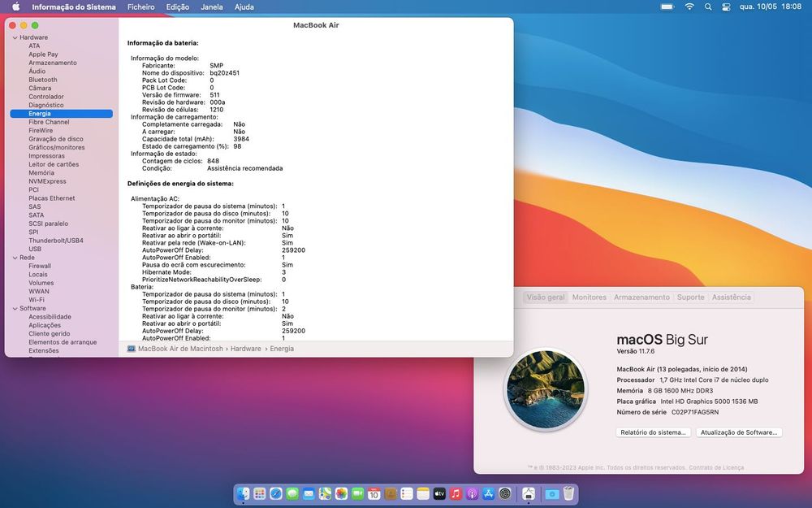Collapse the Hardware section in sidebar
Screen dimensions: 812x508
coord(15,37)
